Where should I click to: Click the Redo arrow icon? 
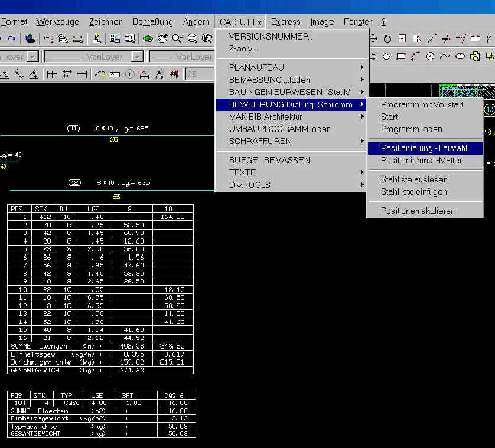point(12,38)
